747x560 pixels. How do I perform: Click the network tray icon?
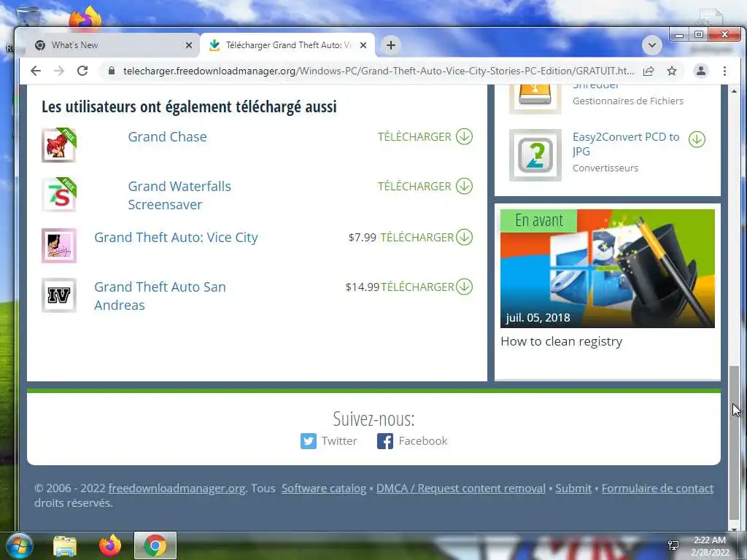coord(673,545)
